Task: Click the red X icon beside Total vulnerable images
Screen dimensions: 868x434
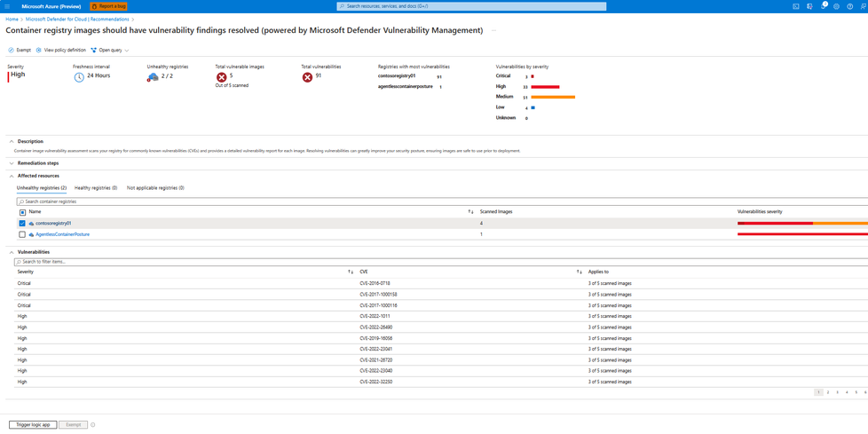Action: [221, 77]
